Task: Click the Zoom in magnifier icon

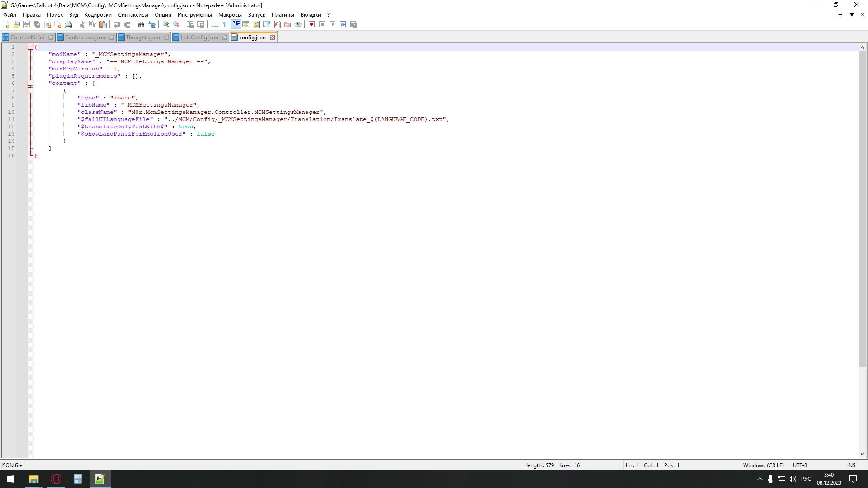Action: (x=166, y=24)
